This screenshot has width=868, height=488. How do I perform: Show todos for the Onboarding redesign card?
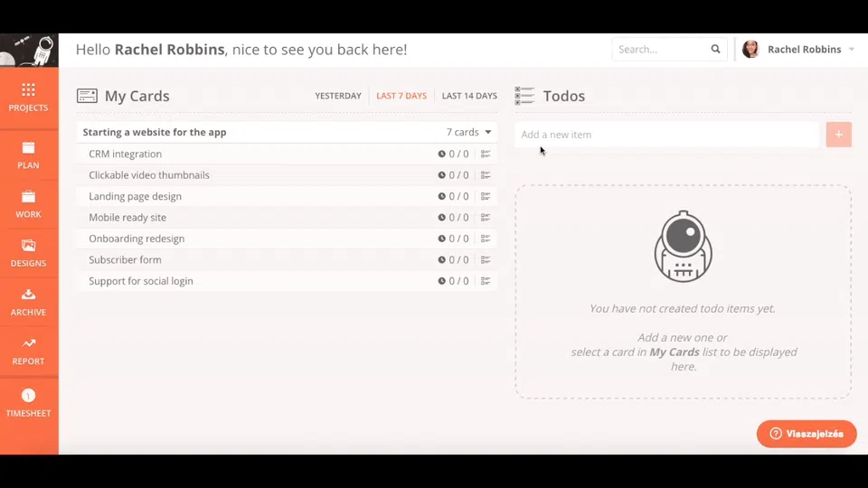[486, 239]
